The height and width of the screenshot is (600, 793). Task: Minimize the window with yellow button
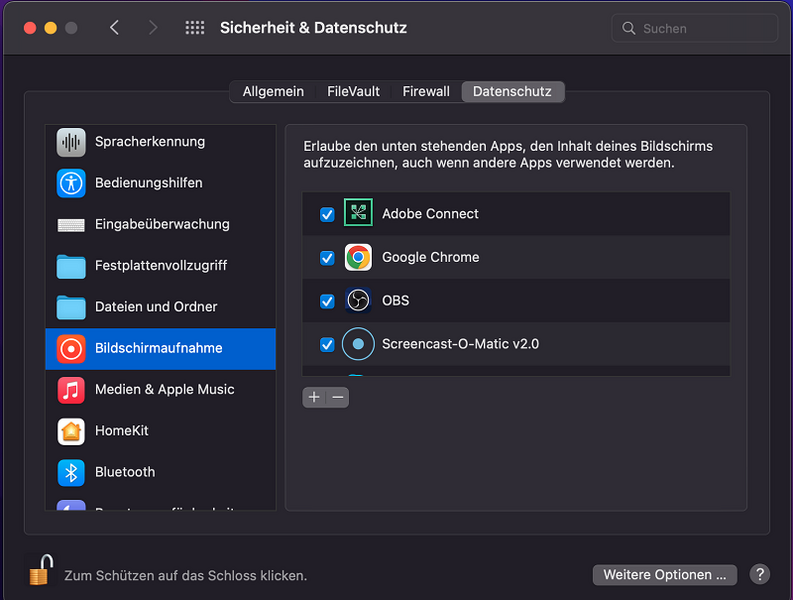51,28
